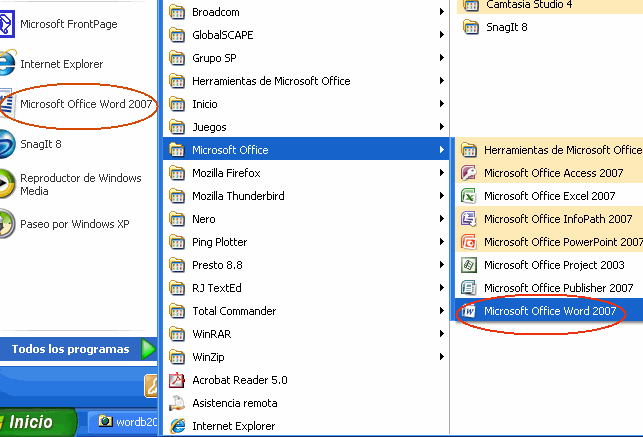Open the Mozilla Thunderbird menu entry
This screenshot has height=437, width=643.
tap(306, 196)
